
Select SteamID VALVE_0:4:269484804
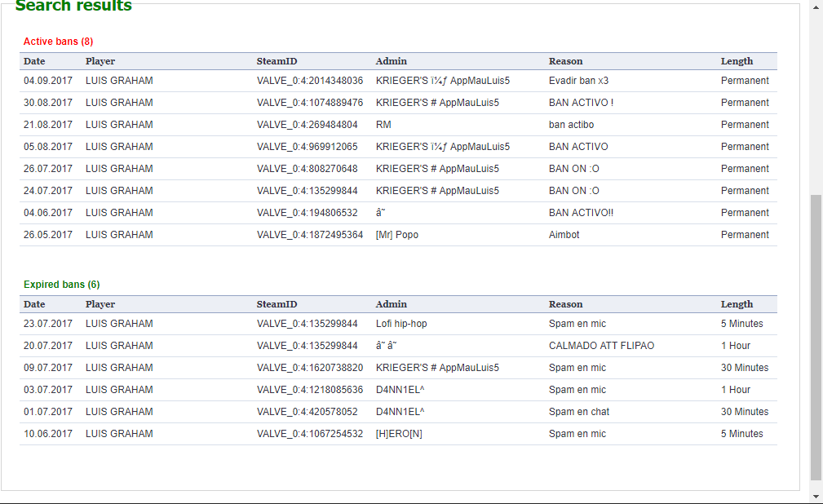(x=307, y=125)
